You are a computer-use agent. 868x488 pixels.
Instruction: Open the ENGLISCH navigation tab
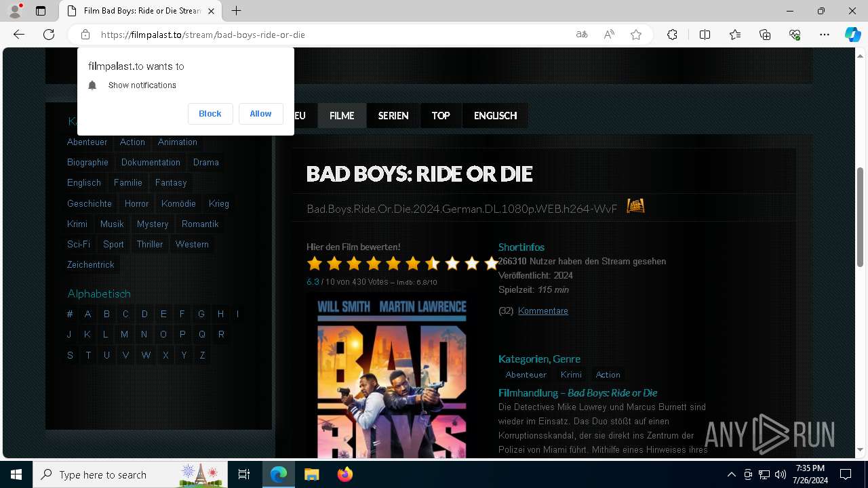(x=495, y=116)
